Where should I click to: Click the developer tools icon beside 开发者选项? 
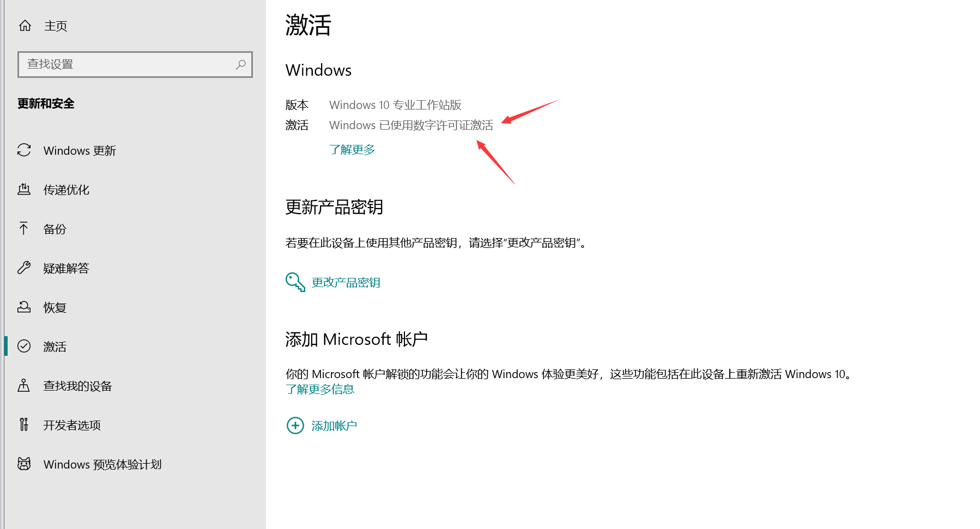click(25, 425)
